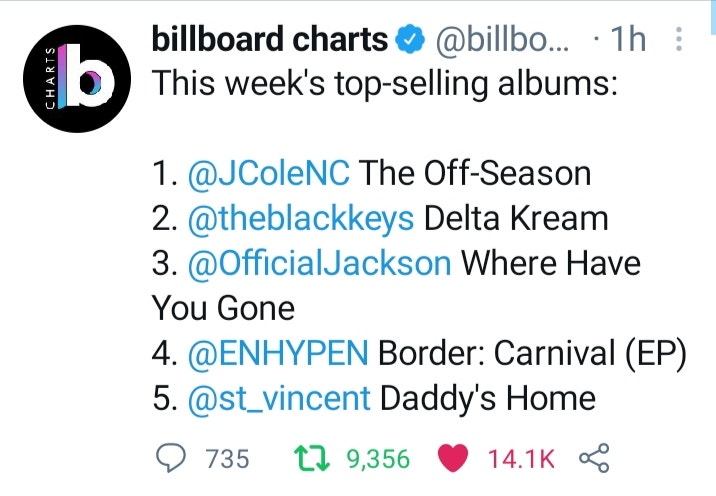Image resolution: width=716 pixels, height=496 pixels.
Task: Click the 1h timestamp
Action: coord(628,39)
